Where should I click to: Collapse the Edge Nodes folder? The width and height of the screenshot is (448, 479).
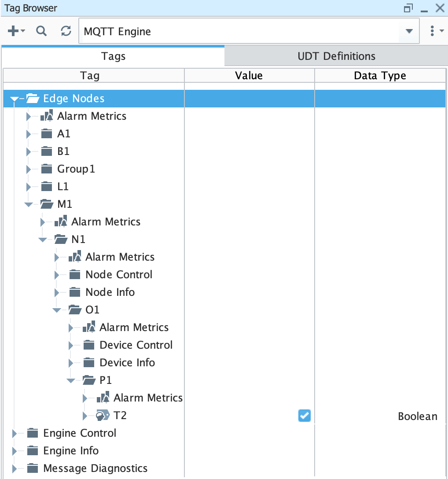[15, 99]
